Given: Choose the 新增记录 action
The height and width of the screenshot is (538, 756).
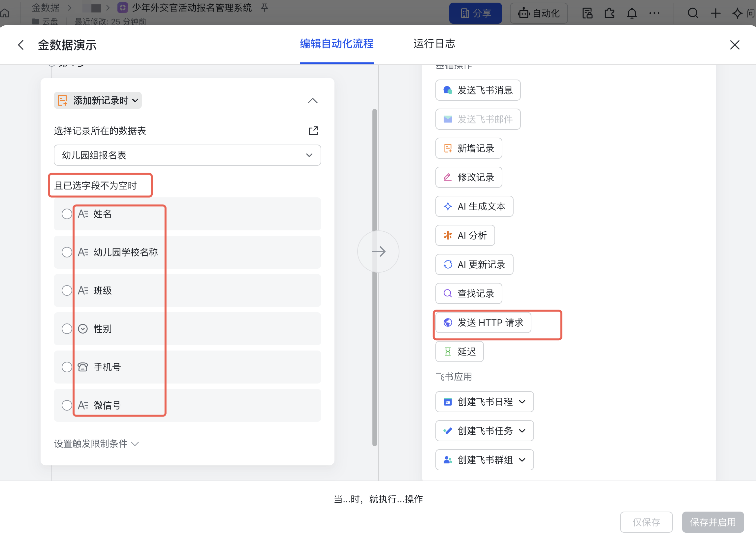Looking at the screenshot, I should click(468, 148).
